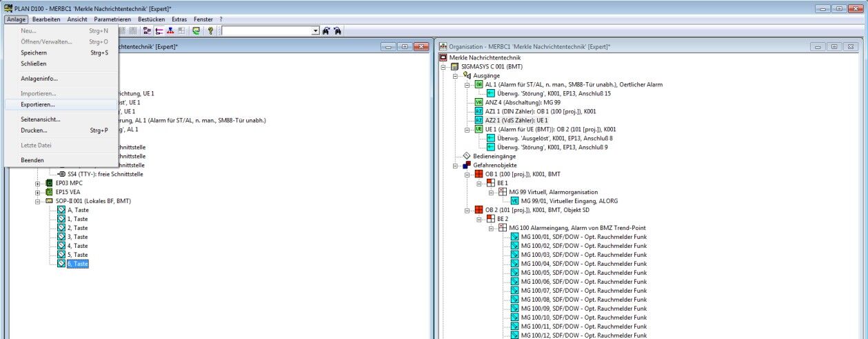The width and height of the screenshot is (868, 339).
Task: Select Merkle Nachrichtentechnik root in Organisation
Action: [485, 57]
